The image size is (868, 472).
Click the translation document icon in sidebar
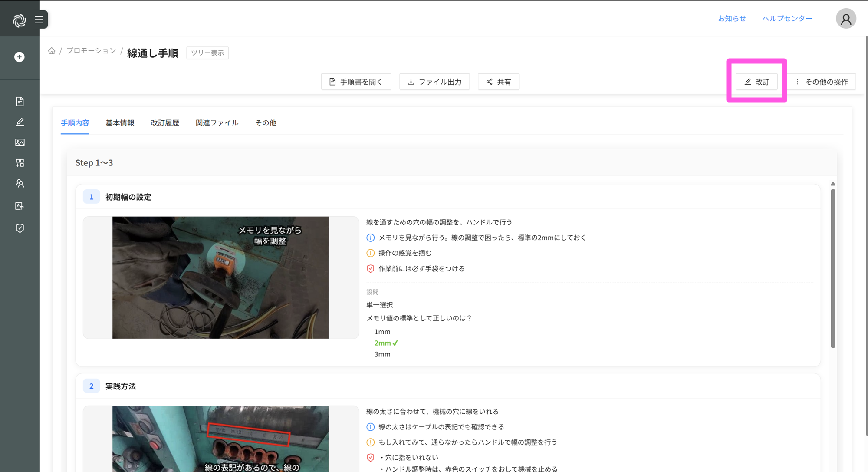click(x=20, y=206)
